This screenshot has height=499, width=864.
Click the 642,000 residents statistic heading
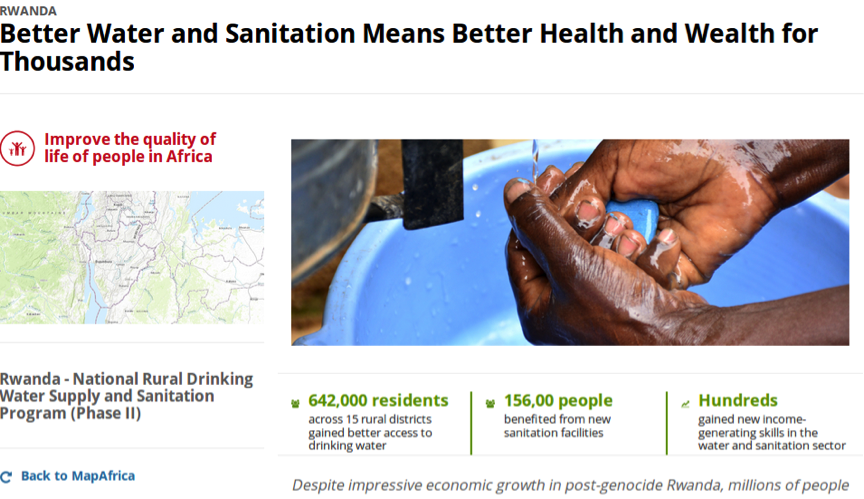coord(379,400)
